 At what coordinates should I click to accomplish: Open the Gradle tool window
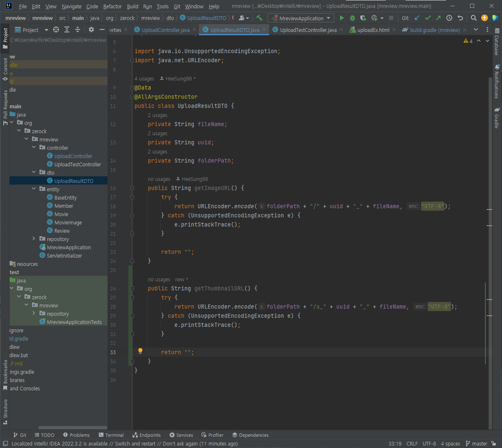(x=497, y=118)
